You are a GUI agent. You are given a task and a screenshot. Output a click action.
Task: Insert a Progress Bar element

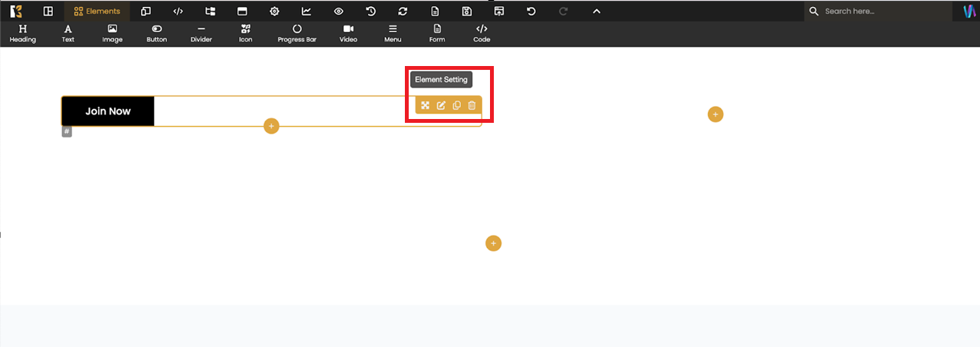click(297, 34)
